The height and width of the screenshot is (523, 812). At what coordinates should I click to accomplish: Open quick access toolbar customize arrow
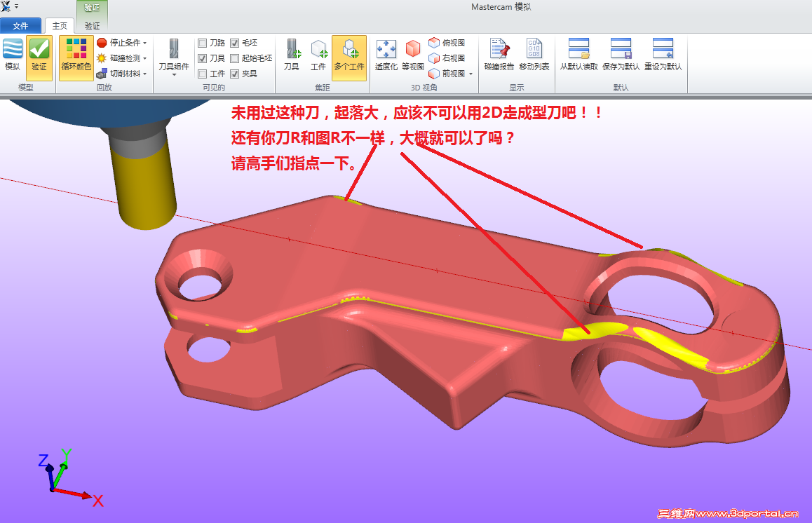pos(17,6)
